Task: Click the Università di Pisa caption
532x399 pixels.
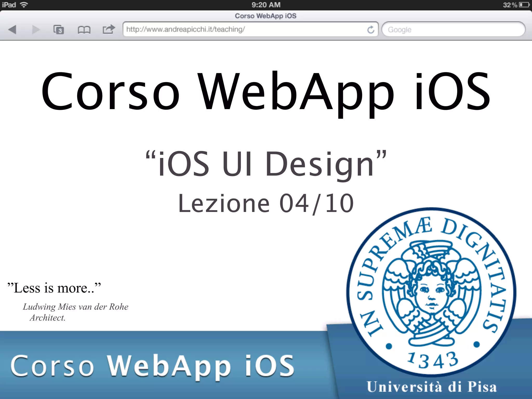Action: pyautogui.click(x=431, y=387)
